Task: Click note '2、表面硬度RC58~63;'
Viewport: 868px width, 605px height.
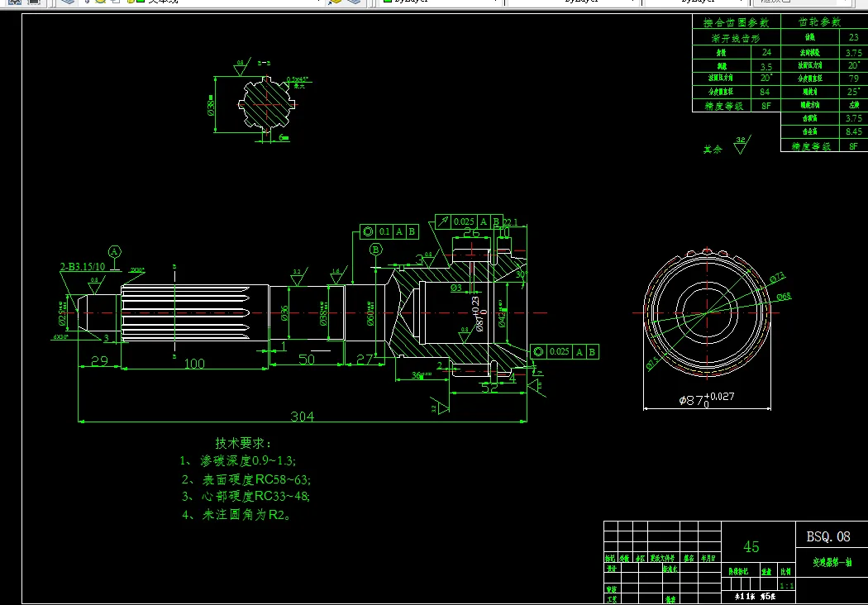Action: (246, 479)
